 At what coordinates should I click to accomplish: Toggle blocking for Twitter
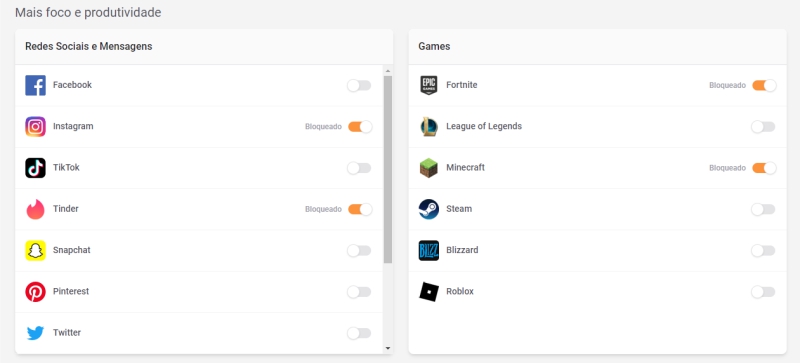click(x=359, y=333)
